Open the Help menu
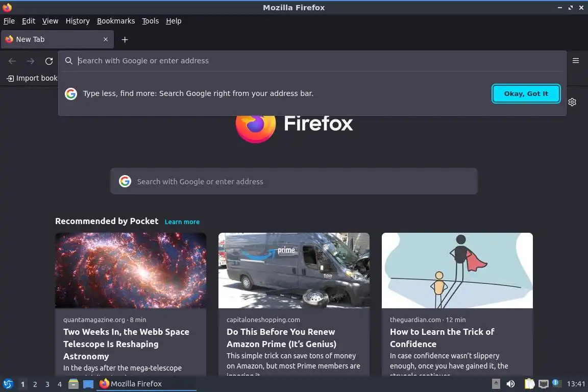588x392 pixels. pos(174,21)
